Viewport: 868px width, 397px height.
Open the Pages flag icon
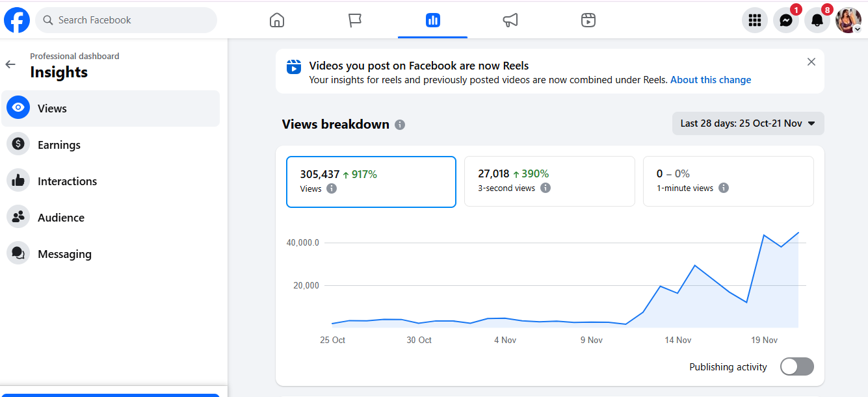click(x=354, y=20)
